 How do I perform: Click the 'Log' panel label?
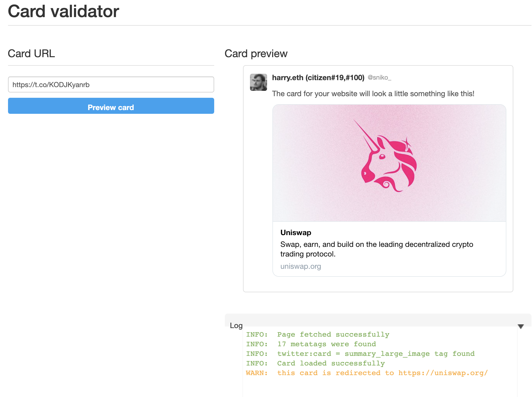point(236,325)
